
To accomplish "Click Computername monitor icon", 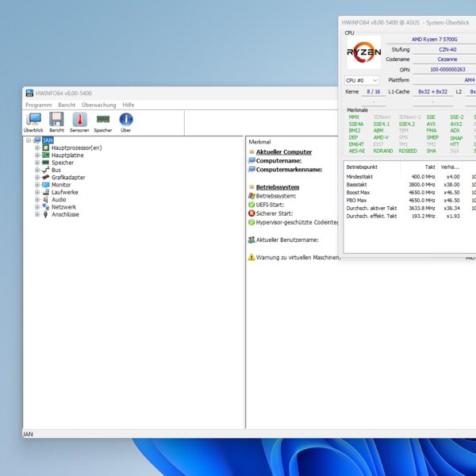I will coord(251,160).
